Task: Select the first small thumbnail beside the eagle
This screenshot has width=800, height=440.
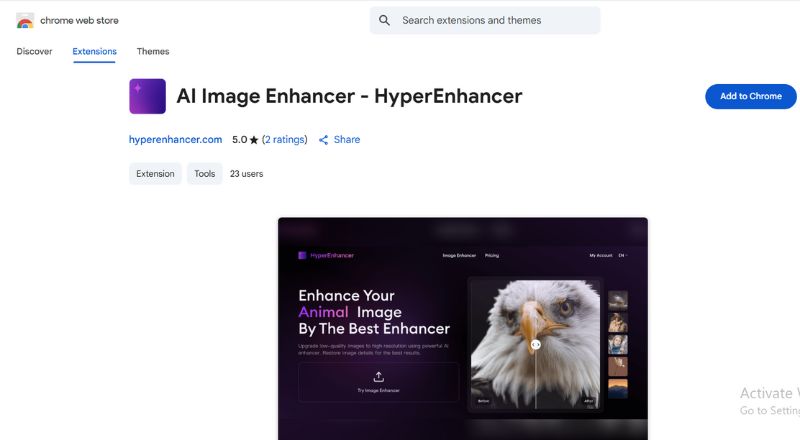Action: pyautogui.click(x=618, y=300)
